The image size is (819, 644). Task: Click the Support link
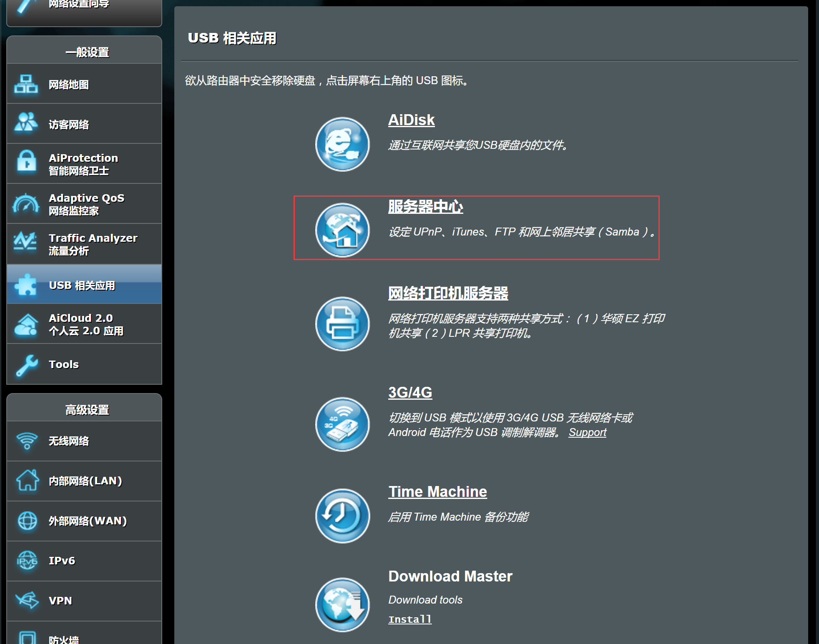[587, 433]
